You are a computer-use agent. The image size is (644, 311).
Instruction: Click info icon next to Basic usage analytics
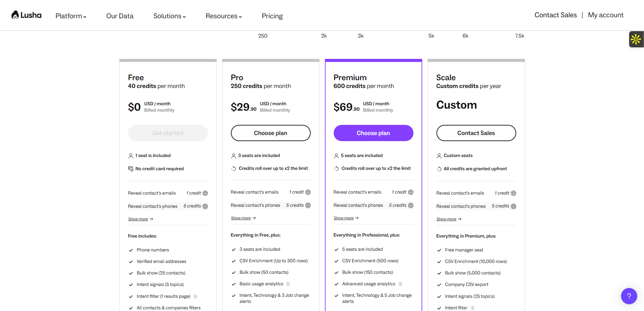pyautogui.click(x=288, y=284)
